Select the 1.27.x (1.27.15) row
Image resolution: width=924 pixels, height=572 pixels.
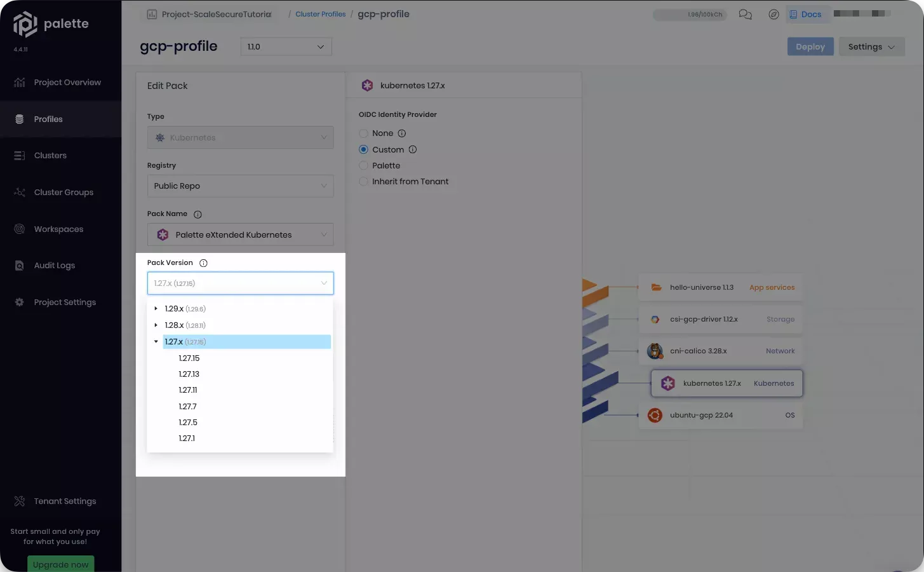(x=246, y=342)
